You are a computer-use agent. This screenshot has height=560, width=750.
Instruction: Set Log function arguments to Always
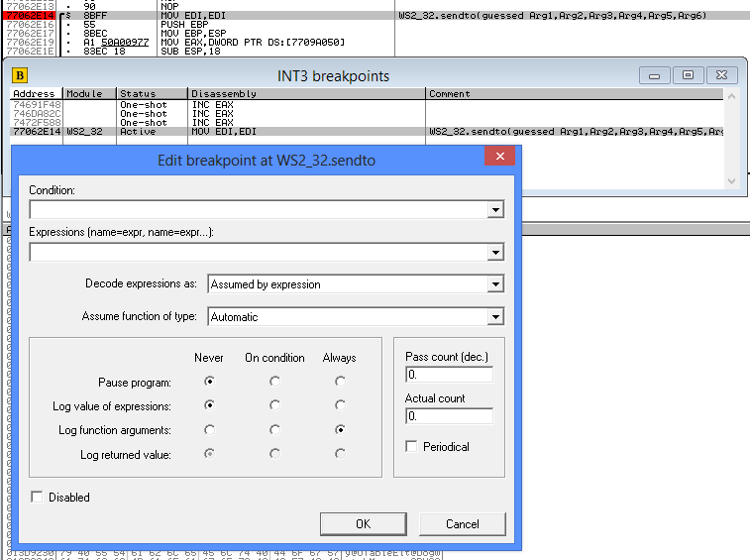click(x=340, y=430)
